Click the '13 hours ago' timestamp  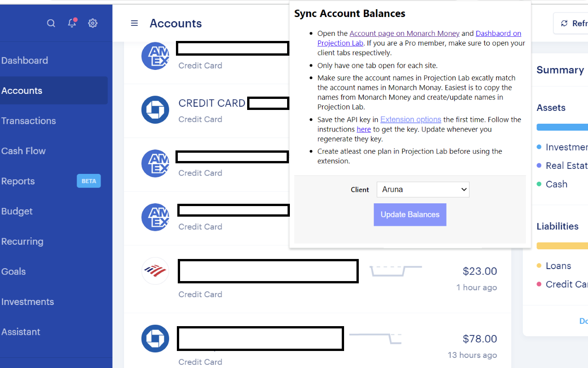pyautogui.click(x=473, y=355)
